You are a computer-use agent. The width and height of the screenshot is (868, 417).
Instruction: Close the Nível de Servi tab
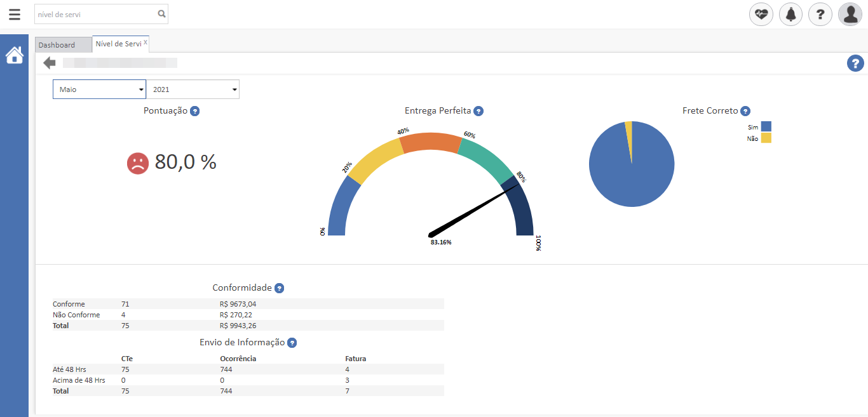click(146, 43)
